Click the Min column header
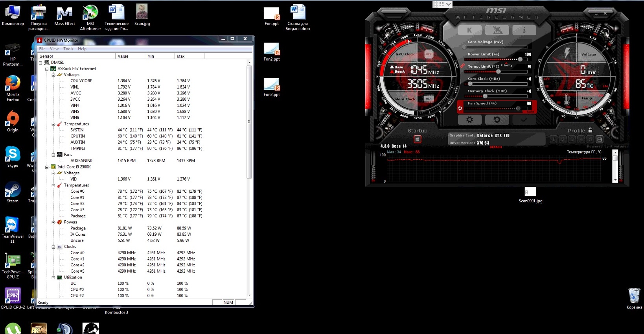Screen dimensions: 644x334 coord(160,56)
